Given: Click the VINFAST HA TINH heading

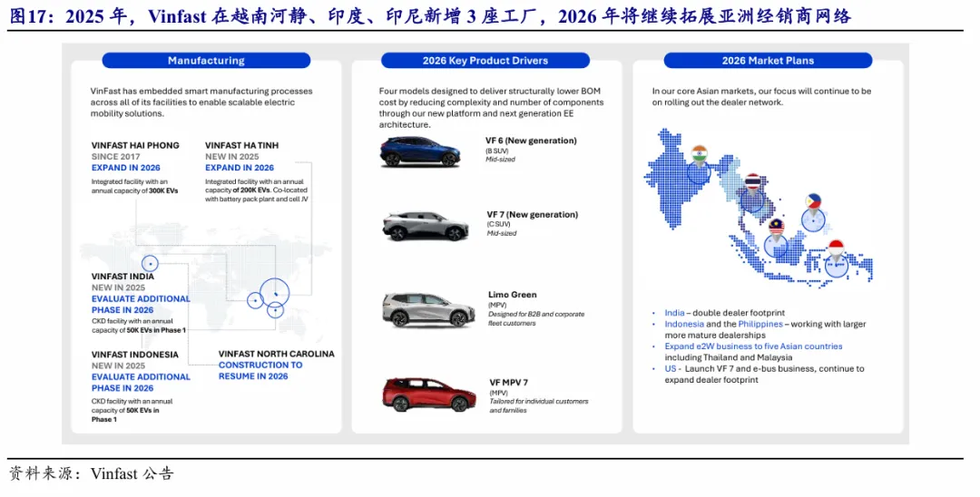Looking at the screenshot, I should point(242,145).
